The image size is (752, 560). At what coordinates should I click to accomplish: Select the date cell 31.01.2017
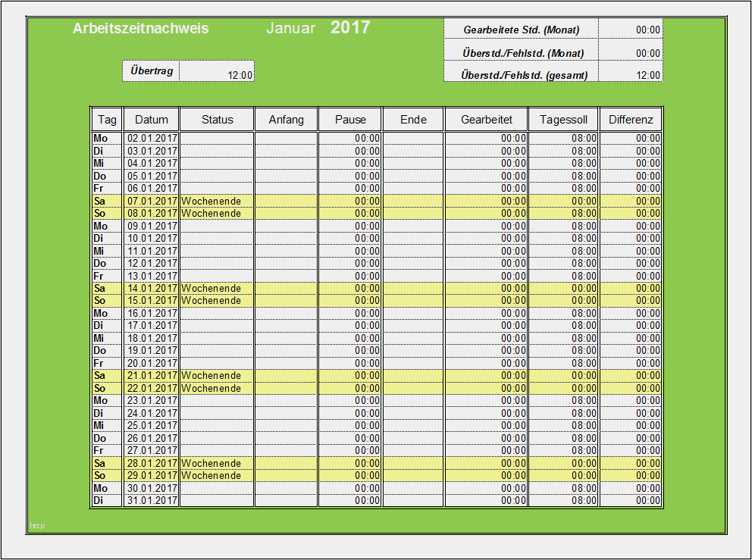pos(152,500)
